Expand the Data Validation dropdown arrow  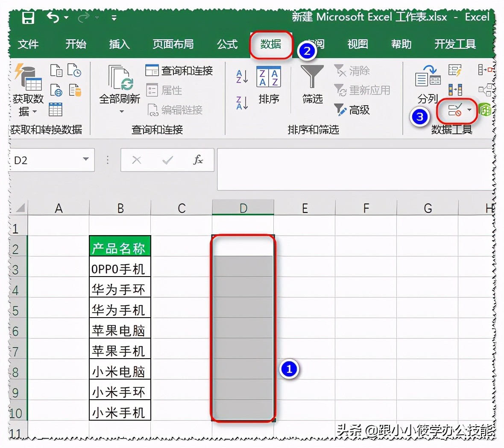point(469,110)
